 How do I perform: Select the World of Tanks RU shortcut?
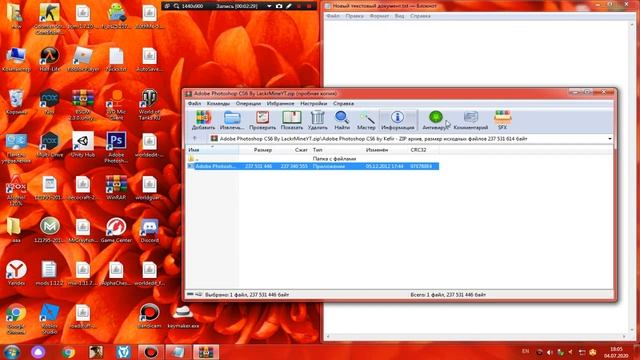(x=149, y=104)
